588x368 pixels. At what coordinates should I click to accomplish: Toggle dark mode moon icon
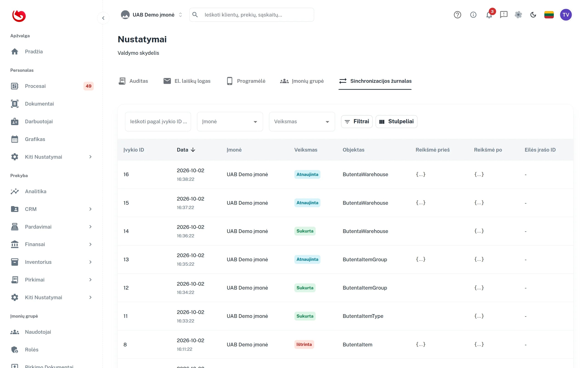coord(533,15)
